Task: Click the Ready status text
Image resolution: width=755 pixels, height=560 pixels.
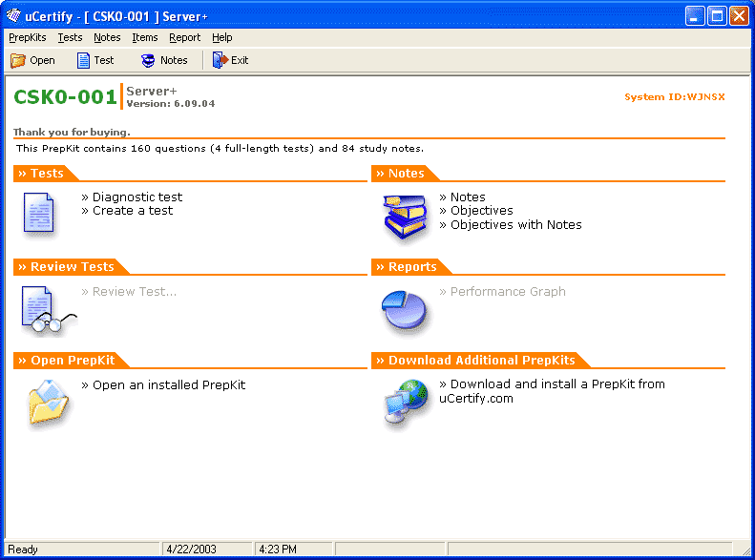Action: 23,549
